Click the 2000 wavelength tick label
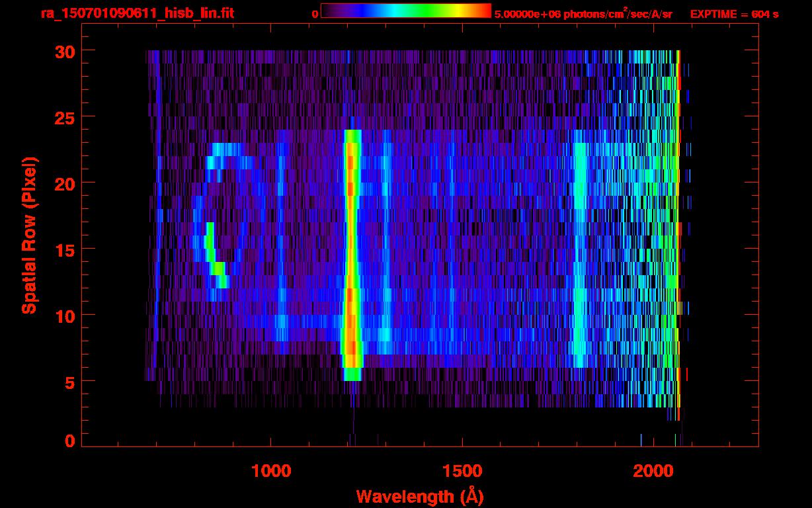 (653, 471)
